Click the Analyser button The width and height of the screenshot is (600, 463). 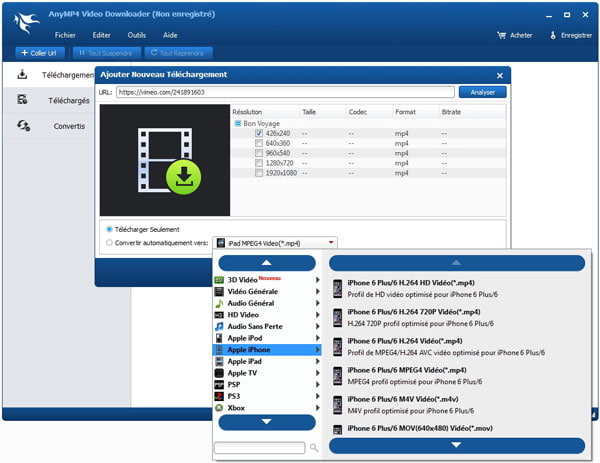coord(483,92)
